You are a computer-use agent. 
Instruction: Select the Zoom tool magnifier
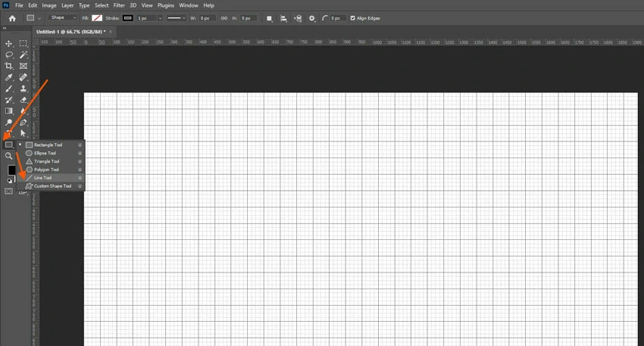(x=9, y=156)
